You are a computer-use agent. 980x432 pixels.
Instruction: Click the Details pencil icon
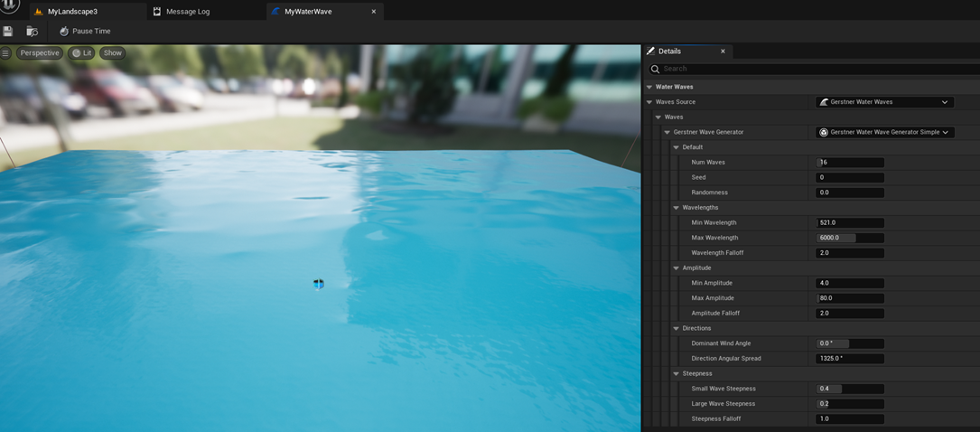point(650,52)
